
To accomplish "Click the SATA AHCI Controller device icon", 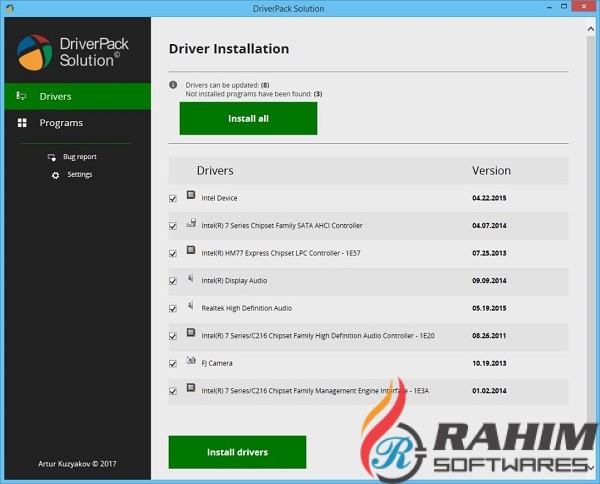I will coord(190,224).
